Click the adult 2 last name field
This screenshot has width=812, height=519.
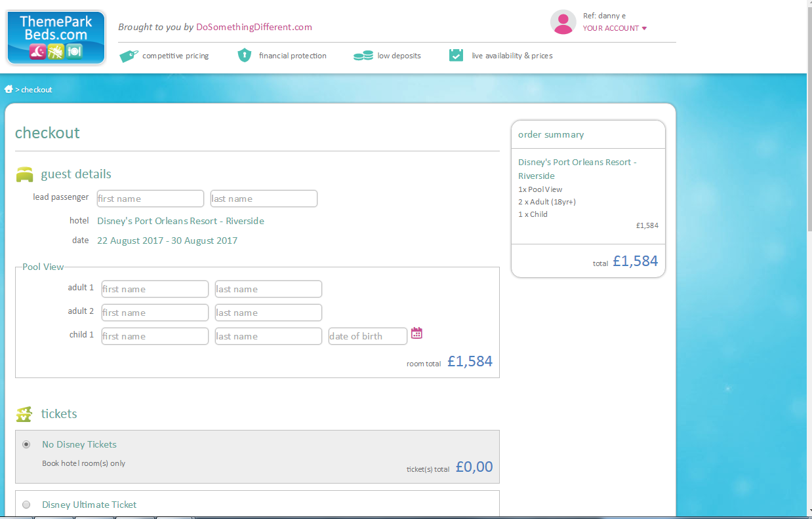pos(268,313)
